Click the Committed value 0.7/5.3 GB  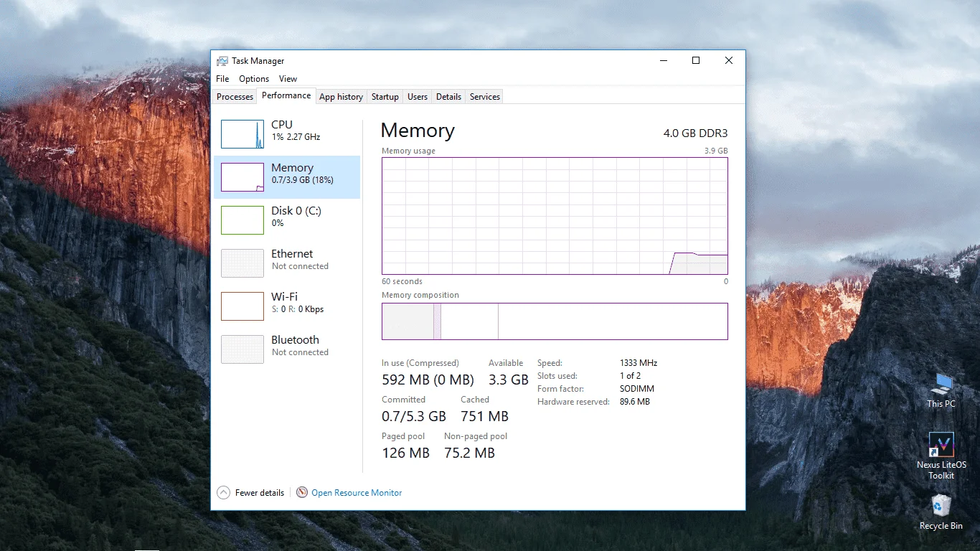click(414, 416)
